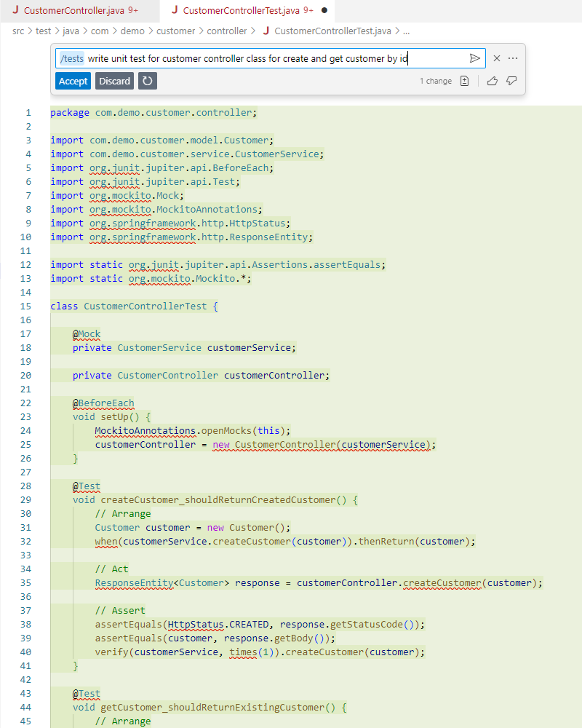
Task: Click the org.mockito.Mock import line
Action: (x=117, y=196)
